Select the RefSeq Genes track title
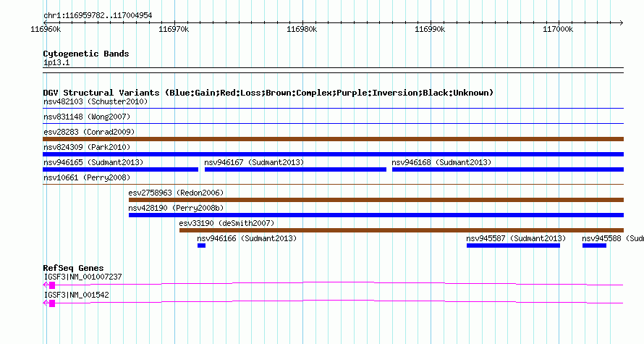This screenshot has height=344, width=644. pos(73,268)
